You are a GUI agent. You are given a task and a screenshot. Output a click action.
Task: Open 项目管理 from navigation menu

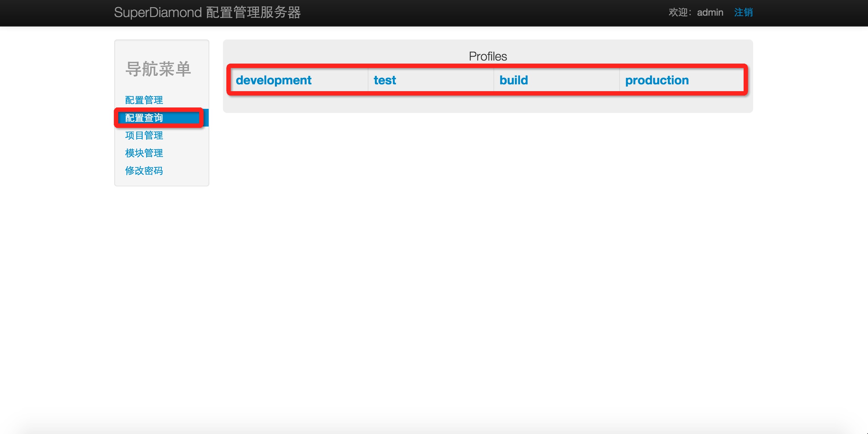click(144, 135)
